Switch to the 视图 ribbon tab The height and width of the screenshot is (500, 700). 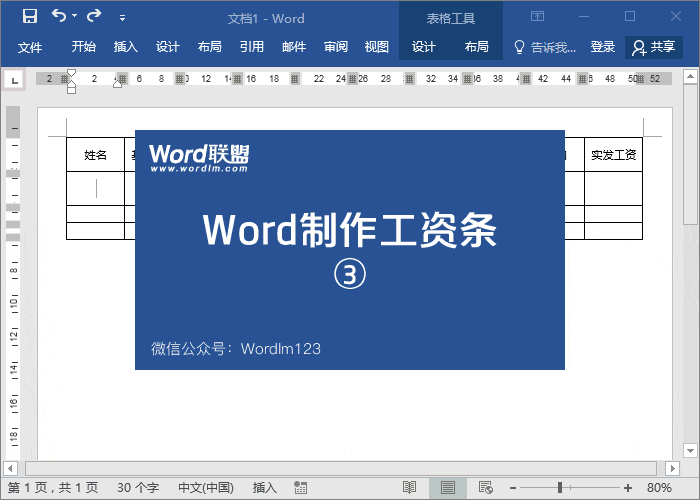[377, 47]
